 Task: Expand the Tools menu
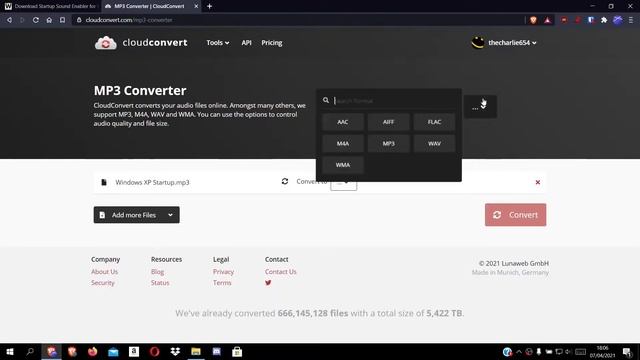tap(218, 43)
